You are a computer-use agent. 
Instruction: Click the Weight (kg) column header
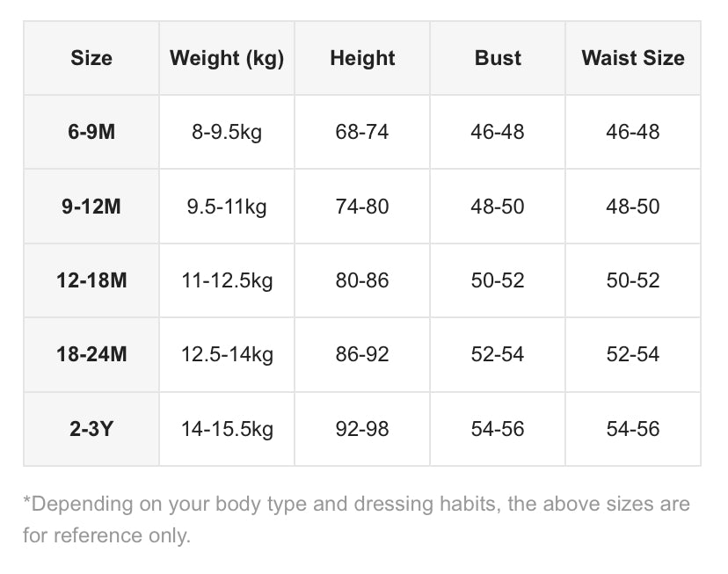pyautogui.click(x=227, y=58)
